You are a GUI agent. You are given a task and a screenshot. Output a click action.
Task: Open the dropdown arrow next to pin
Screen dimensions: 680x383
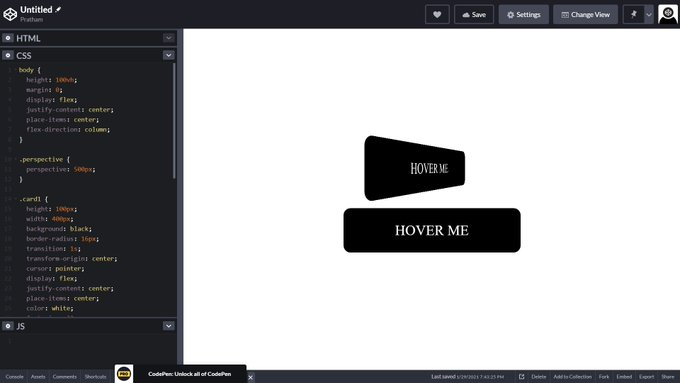coord(649,14)
